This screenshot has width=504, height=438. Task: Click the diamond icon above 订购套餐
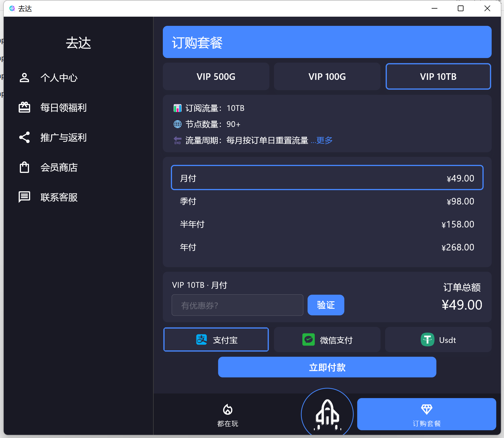tap(426, 409)
